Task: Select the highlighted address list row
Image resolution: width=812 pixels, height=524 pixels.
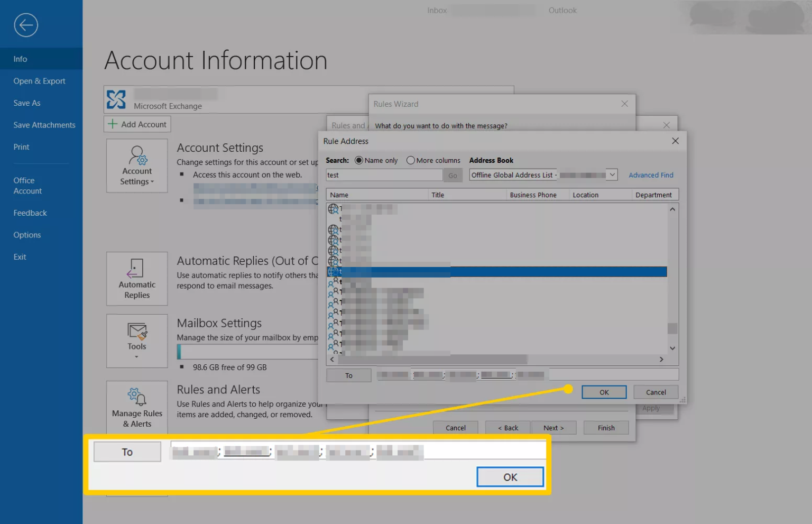Action: tap(497, 272)
